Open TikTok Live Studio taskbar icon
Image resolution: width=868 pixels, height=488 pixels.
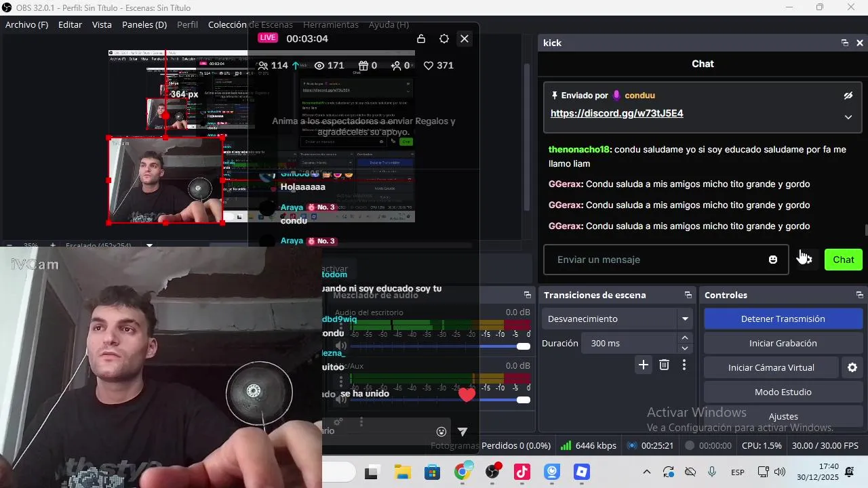(522, 472)
